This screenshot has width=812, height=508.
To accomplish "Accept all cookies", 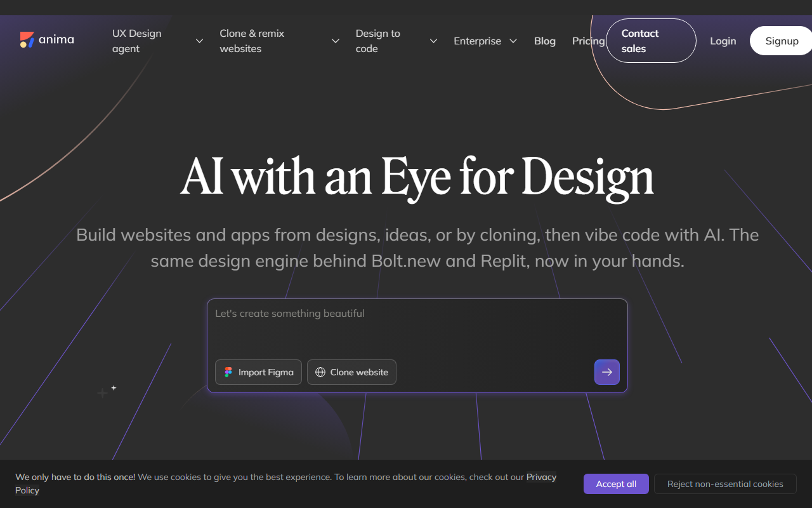I will click(x=616, y=484).
